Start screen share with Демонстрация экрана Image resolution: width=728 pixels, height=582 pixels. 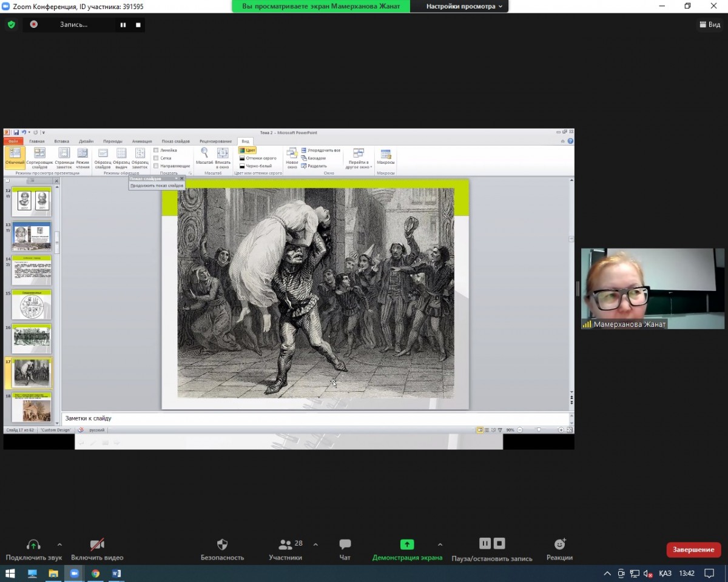click(407, 549)
